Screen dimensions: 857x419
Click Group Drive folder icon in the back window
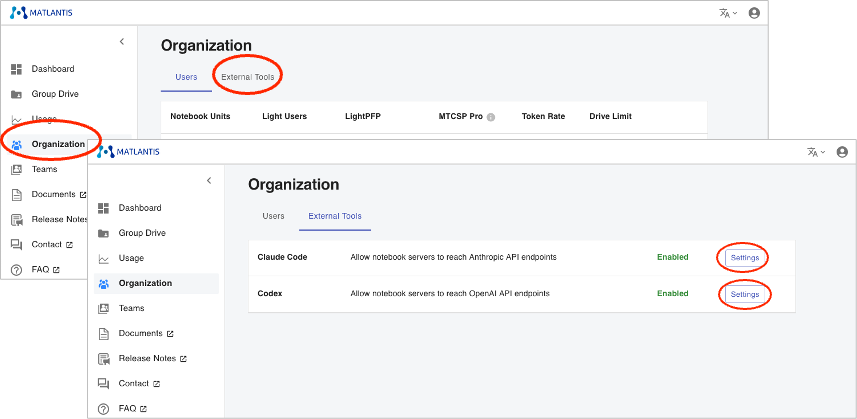pos(16,94)
